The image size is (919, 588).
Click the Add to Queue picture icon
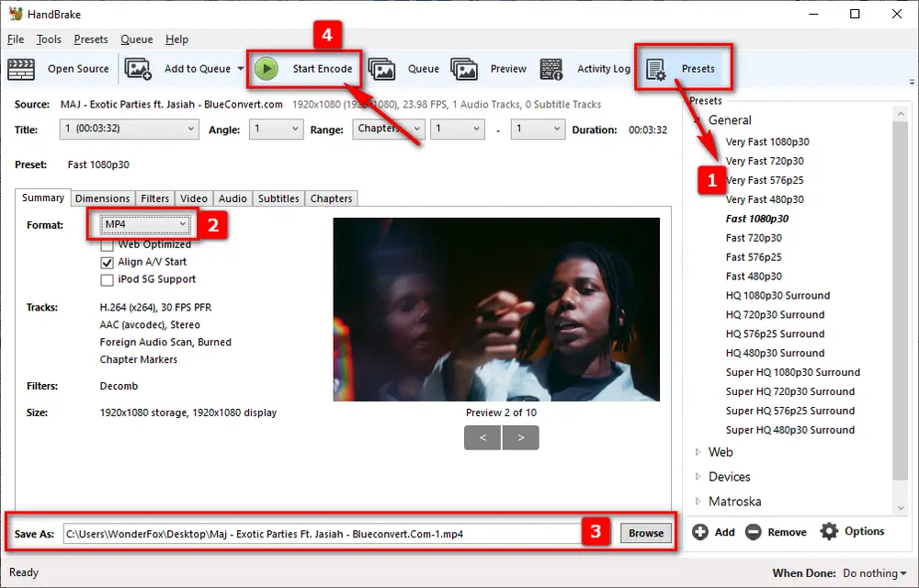(139, 69)
